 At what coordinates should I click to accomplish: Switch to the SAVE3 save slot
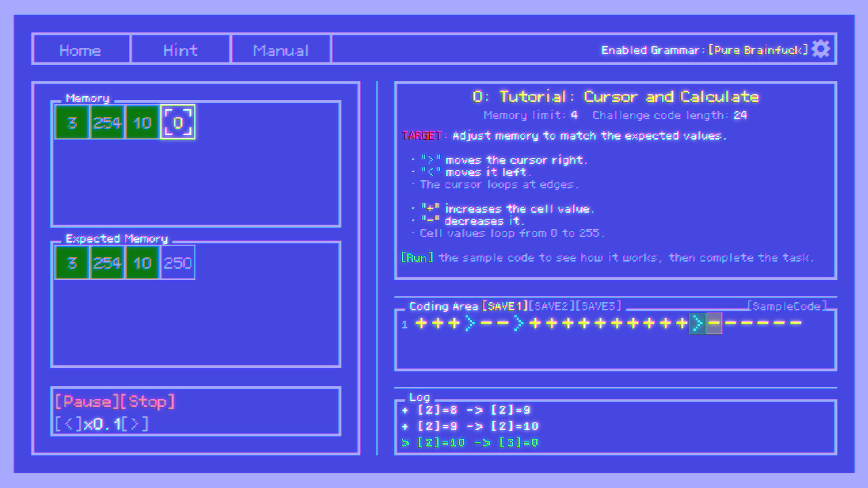click(599, 306)
